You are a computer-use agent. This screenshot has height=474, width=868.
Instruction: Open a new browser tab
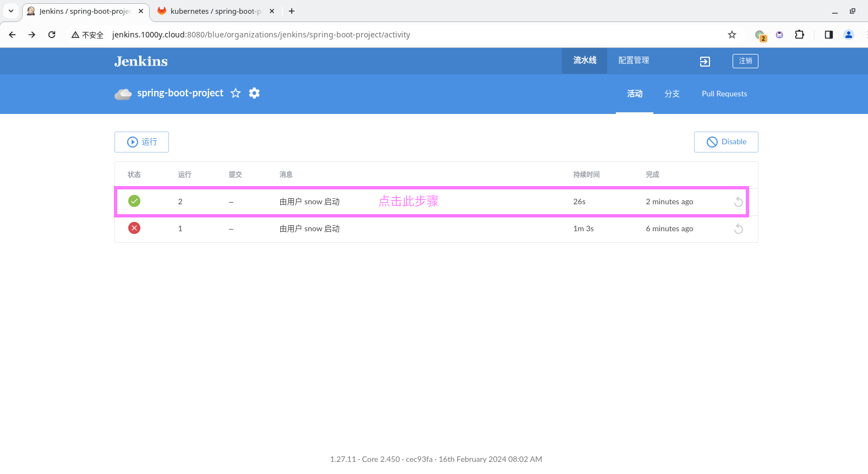[x=292, y=11]
